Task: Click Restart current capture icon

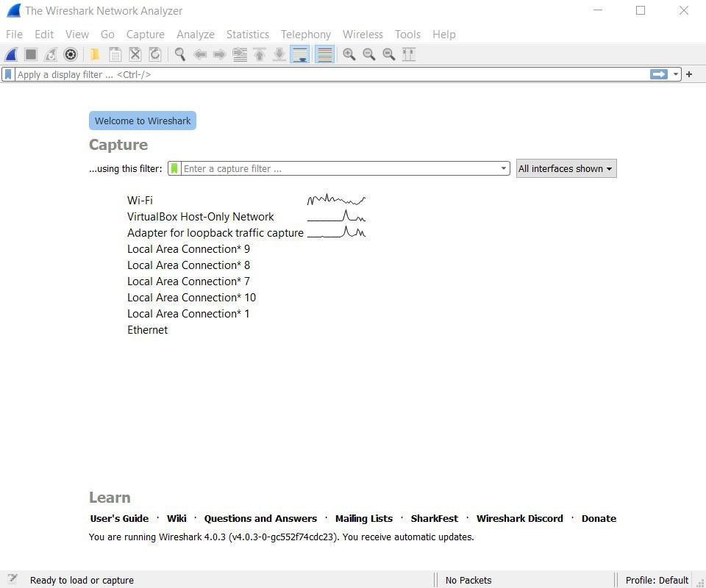Action: 51,54
